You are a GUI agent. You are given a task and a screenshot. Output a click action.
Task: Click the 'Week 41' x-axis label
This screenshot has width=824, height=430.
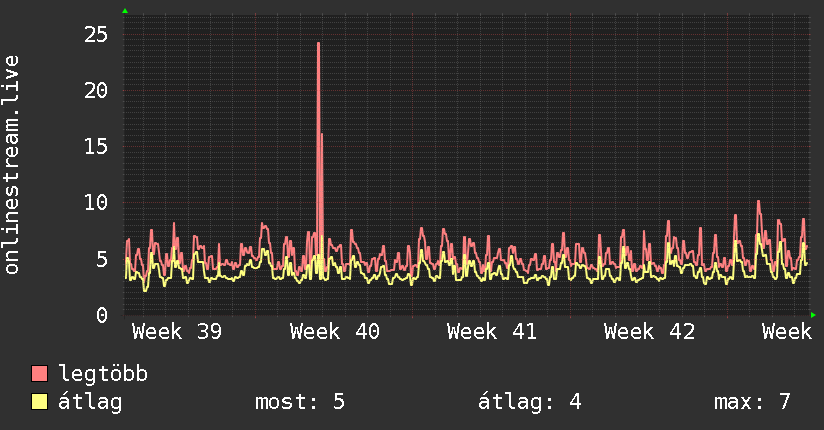(492, 332)
